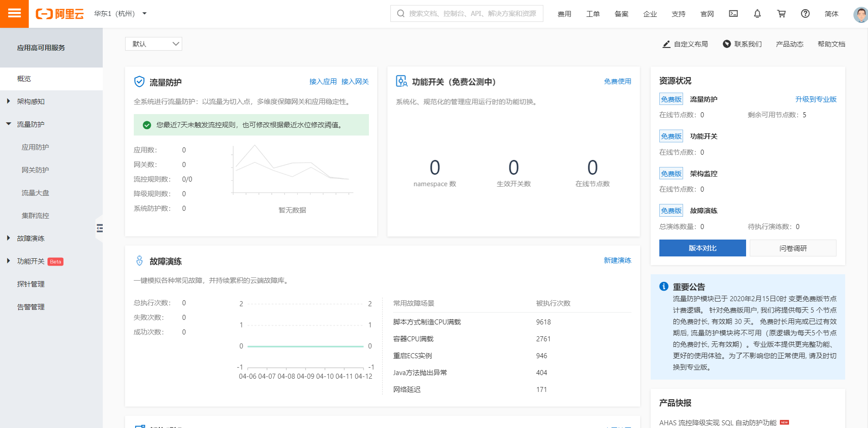Click the 新建演练 link
This screenshot has height=428, width=868.
617,260
